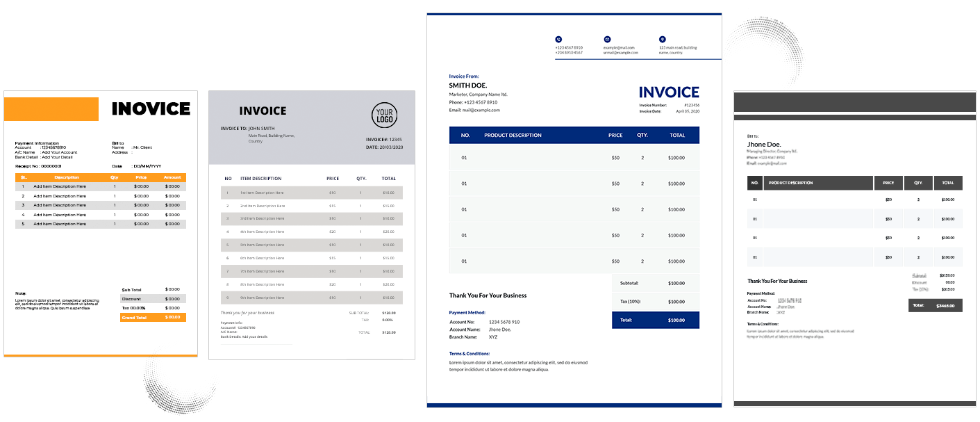This screenshot has height=422, width=980.
Task: Click 'Tax (10%):' row in blue invoice
Action: pos(656,302)
